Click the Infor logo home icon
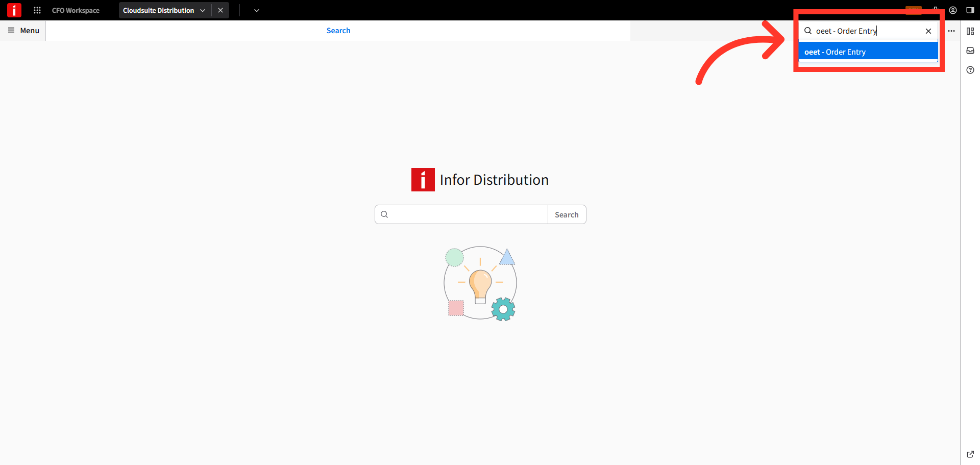The image size is (980, 465). 14,10
